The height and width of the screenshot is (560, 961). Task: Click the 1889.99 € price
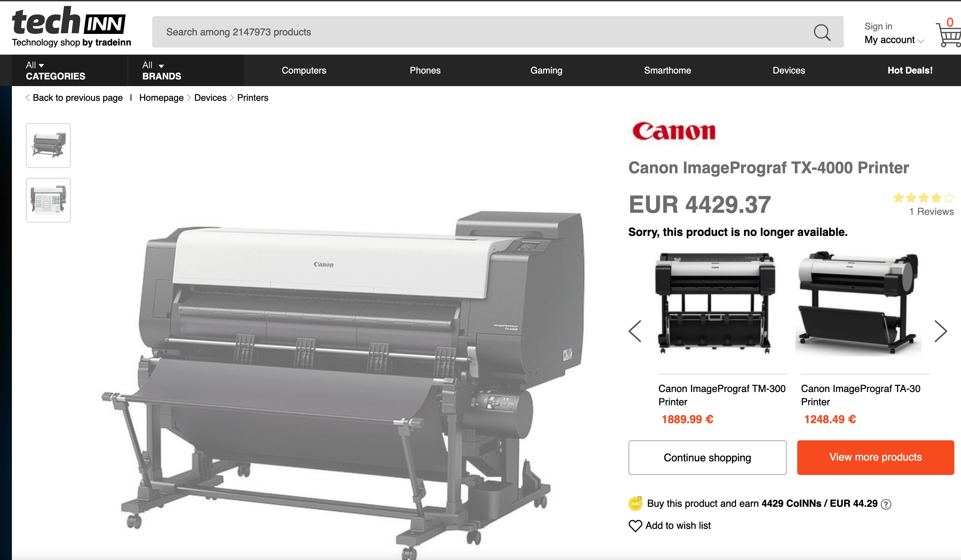click(x=687, y=419)
